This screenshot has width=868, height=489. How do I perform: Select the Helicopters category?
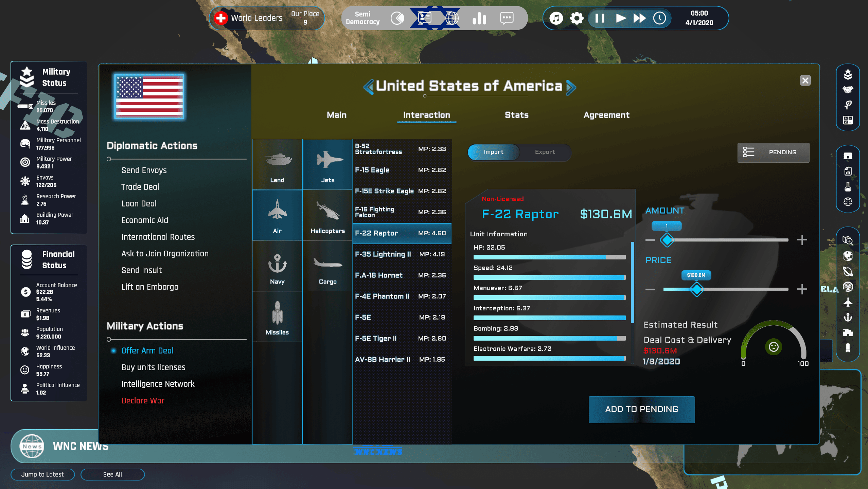pyautogui.click(x=327, y=215)
